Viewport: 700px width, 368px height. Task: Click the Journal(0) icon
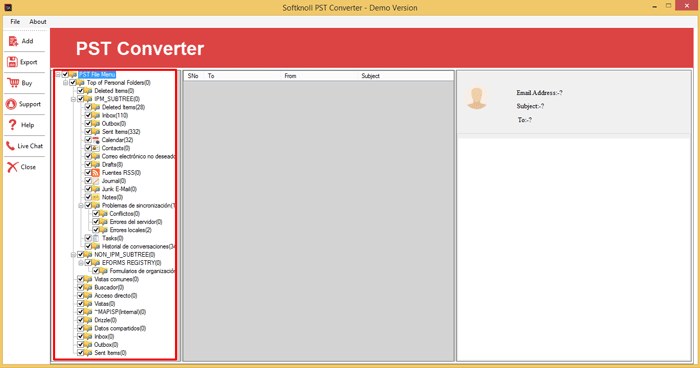click(x=96, y=181)
